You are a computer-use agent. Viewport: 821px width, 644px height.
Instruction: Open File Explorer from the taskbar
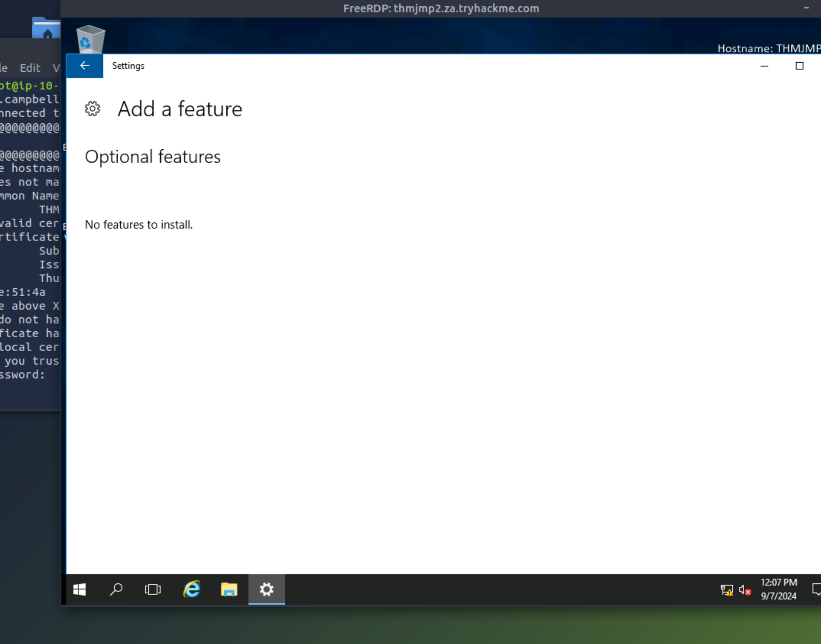[229, 589]
